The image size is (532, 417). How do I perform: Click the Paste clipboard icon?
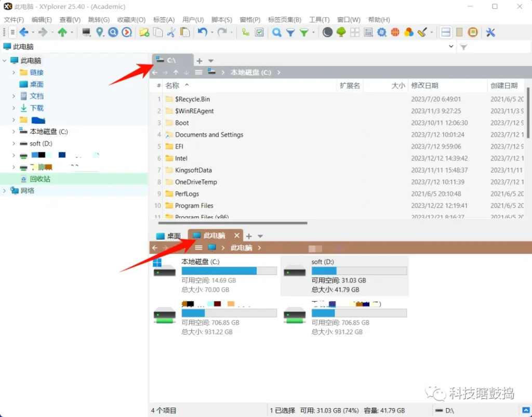pos(185,32)
